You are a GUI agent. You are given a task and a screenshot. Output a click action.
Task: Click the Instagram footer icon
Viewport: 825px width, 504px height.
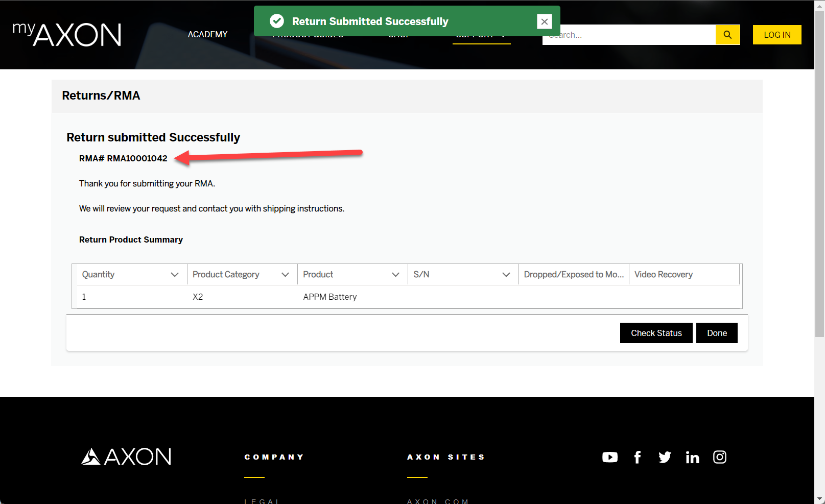click(719, 457)
